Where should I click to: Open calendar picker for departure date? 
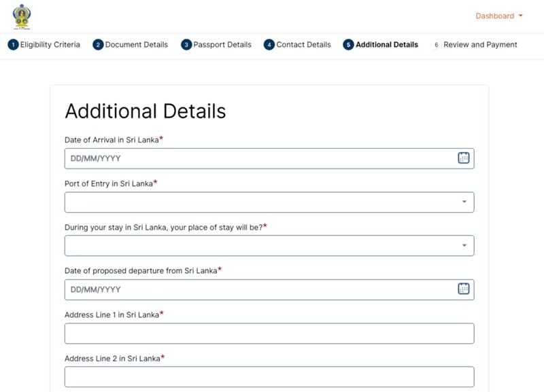[x=464, y=289]
